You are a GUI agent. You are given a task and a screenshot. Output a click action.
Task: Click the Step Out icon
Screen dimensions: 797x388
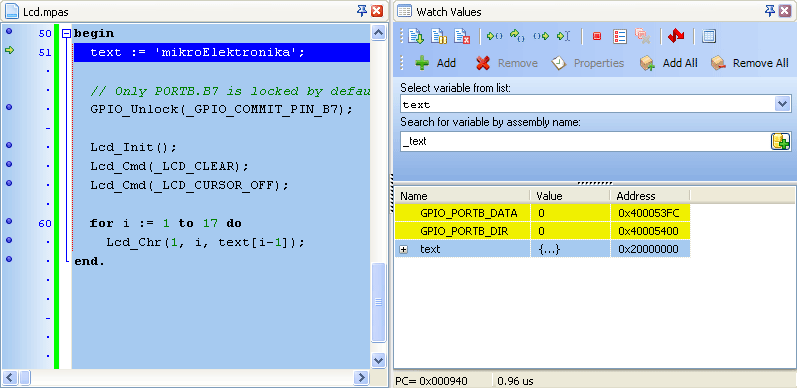click(541, 36)
